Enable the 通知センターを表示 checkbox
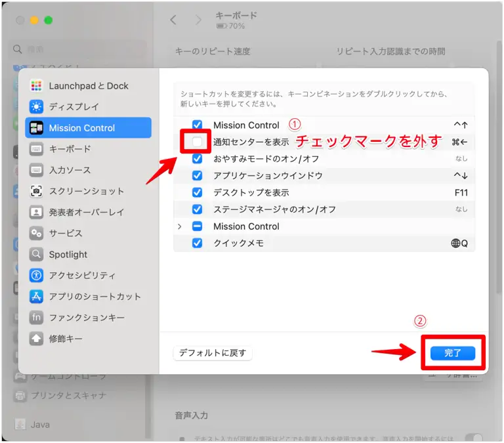 [x=197, y=142]
